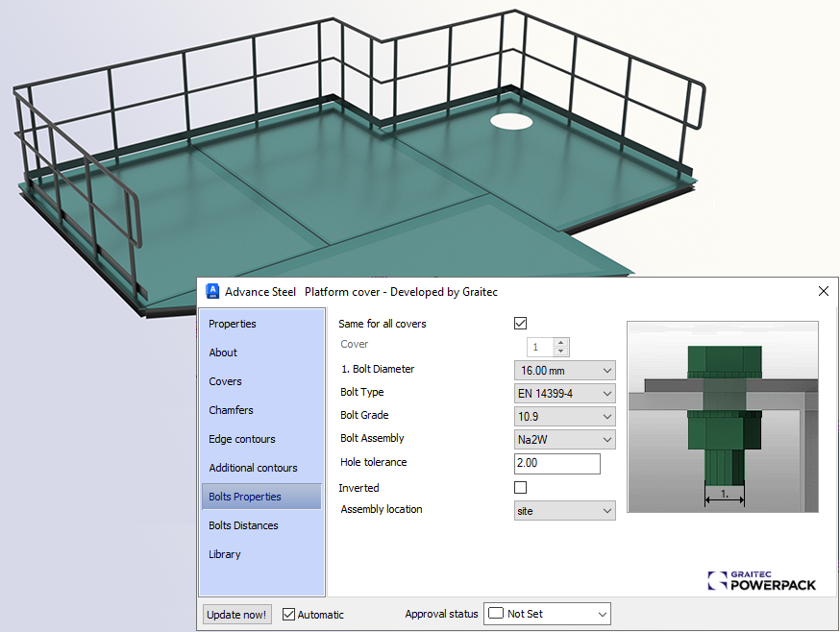
Task: Switch to the Chamfers page
Action: 231,410
